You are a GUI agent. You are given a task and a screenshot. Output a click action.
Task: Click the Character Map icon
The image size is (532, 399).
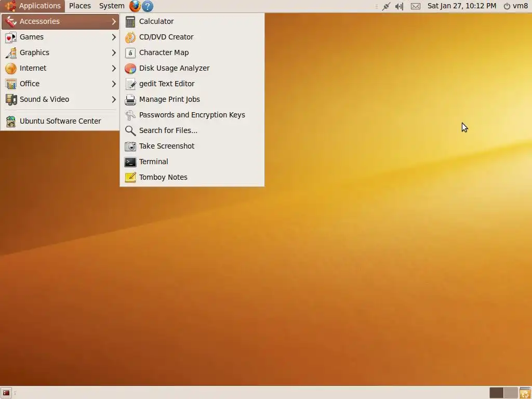tap(130, 52)
